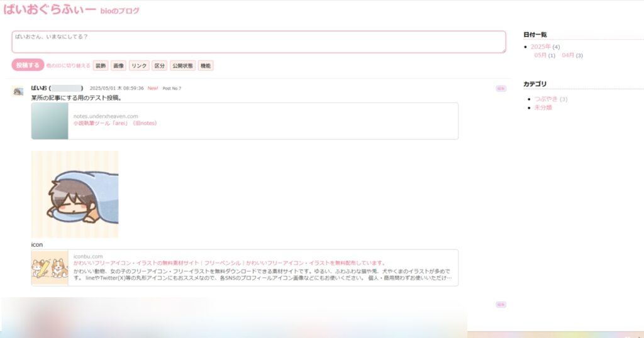Open the arei novel writing tool link

pyautogui.click(x=114, y=123)
